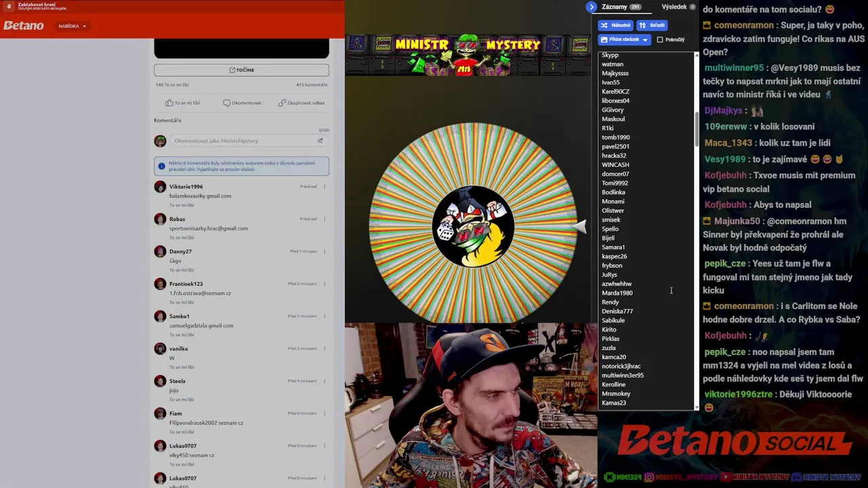Open the Výsledek tab

[678, 7]
